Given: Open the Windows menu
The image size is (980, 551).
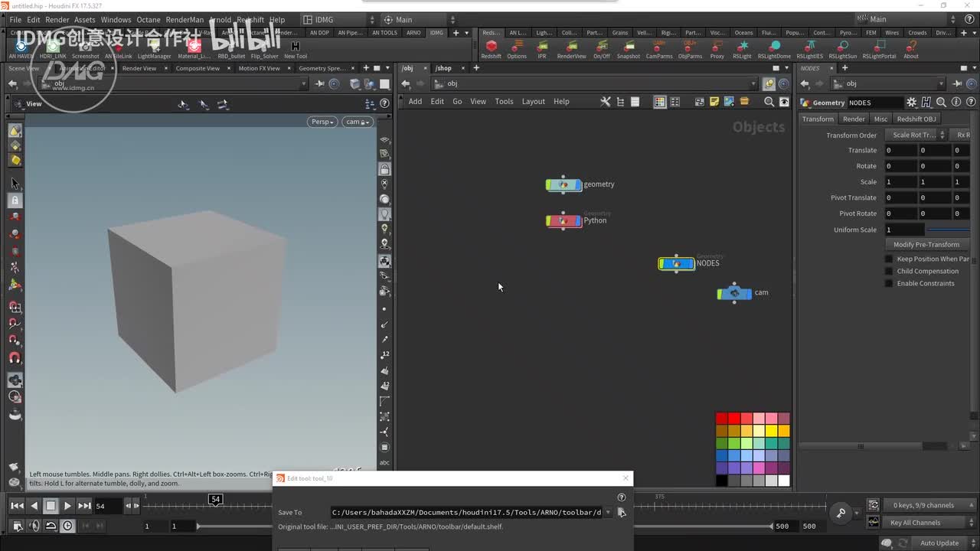Looking at the screenshot, I should click(116, 20).
